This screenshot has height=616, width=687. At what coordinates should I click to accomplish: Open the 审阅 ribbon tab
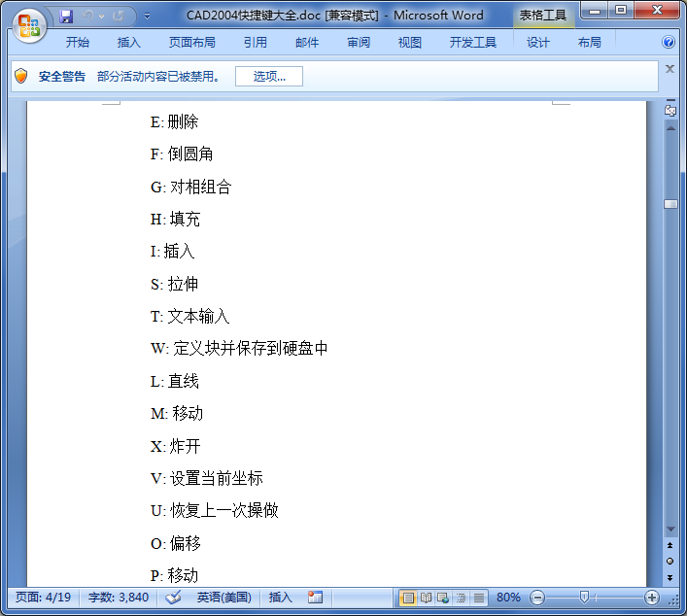[359, 43]
